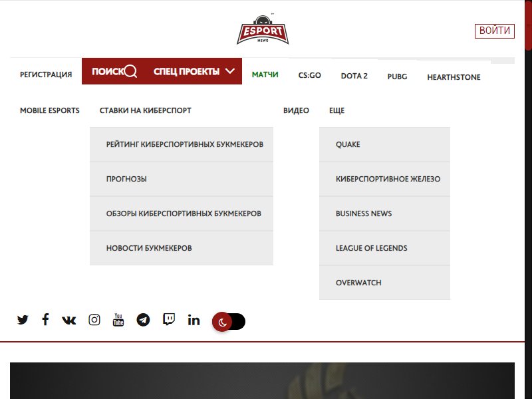Open the Mobile Esports section
The image size is (532, 399).
(49, 110)
